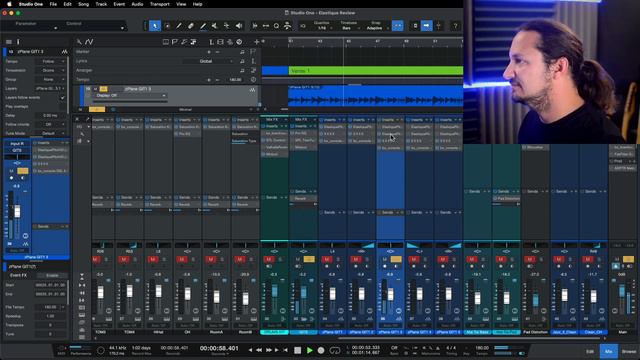Click the OH channel volume fader
The width and height of the screenshot is (640, 360).
[187, 294]
